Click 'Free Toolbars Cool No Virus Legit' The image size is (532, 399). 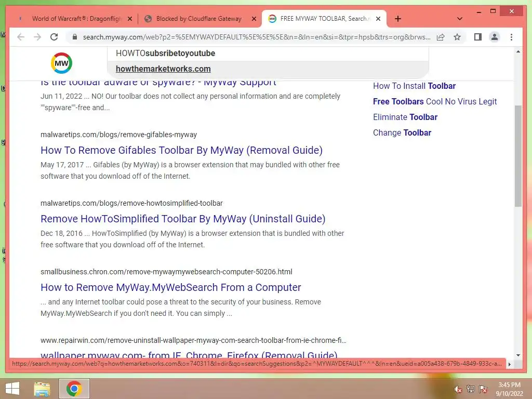(x=435, y=101)
